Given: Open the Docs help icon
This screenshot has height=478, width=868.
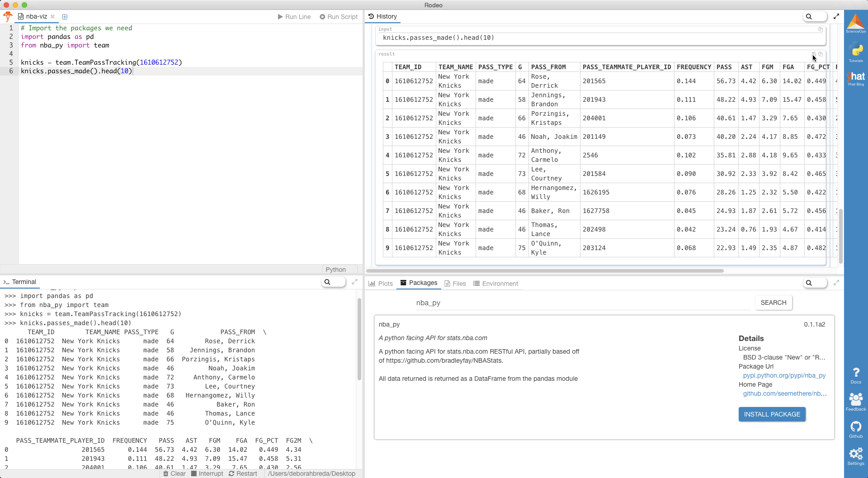Looking at the screenshot, I should point(856,375).
